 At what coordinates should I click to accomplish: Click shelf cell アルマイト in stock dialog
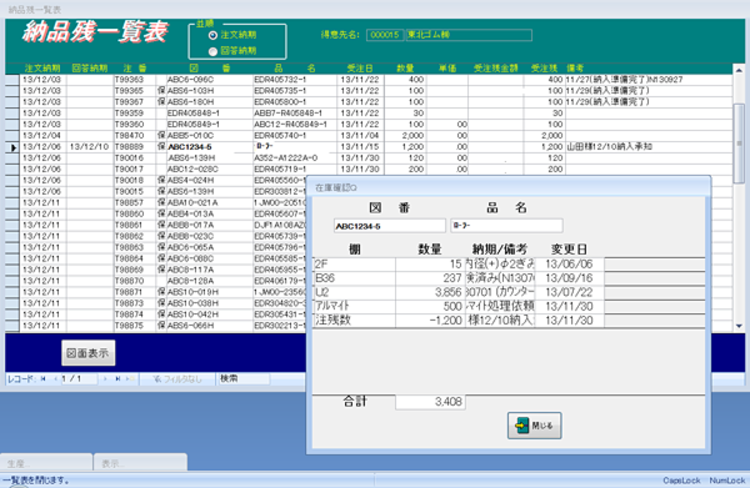pyautogui.click(x=354, y=306)
